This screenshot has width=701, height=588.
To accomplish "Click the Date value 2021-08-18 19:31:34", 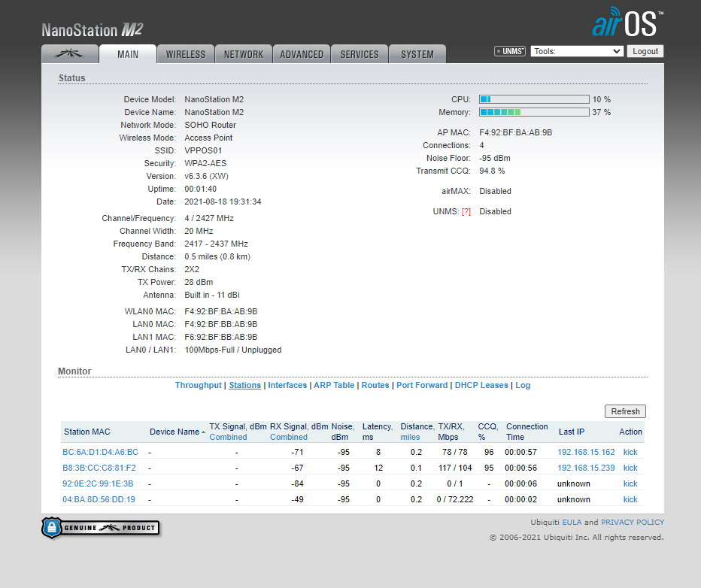I will pyautogui.click(x=223, y=202).
